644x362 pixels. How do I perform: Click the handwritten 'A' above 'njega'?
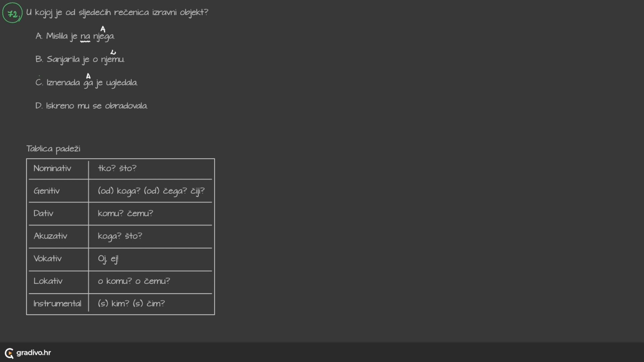[x=103, y=29]
